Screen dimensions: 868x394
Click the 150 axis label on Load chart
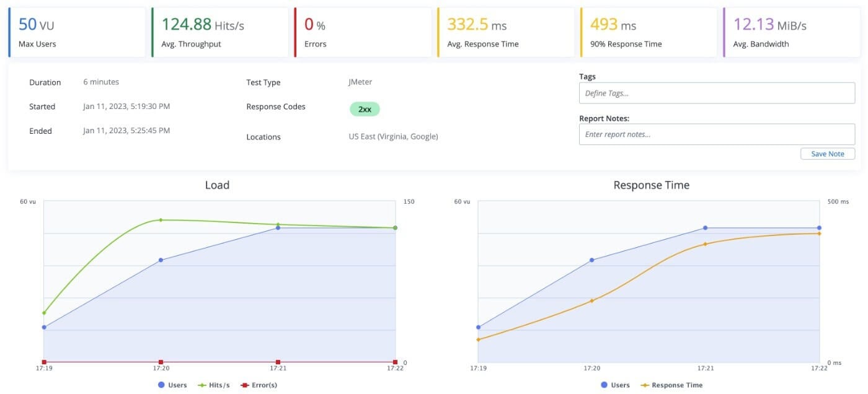[x=409, y=202]
